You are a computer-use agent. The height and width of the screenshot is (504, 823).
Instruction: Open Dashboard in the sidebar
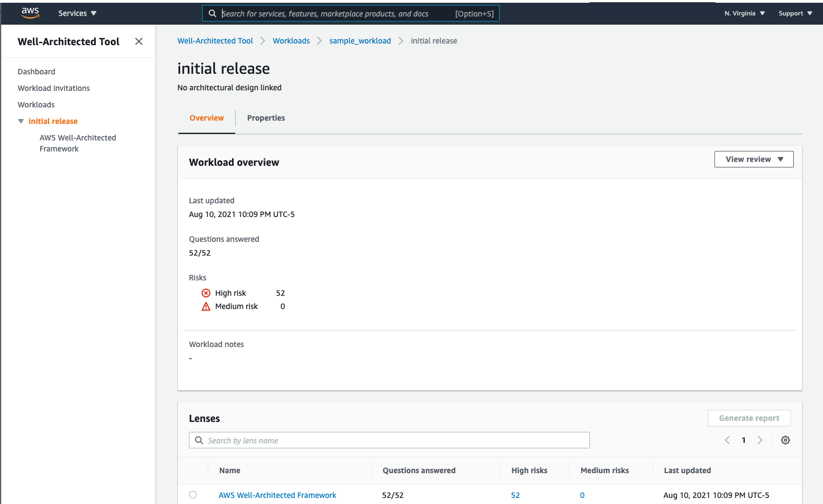click(x=36, y=72)
